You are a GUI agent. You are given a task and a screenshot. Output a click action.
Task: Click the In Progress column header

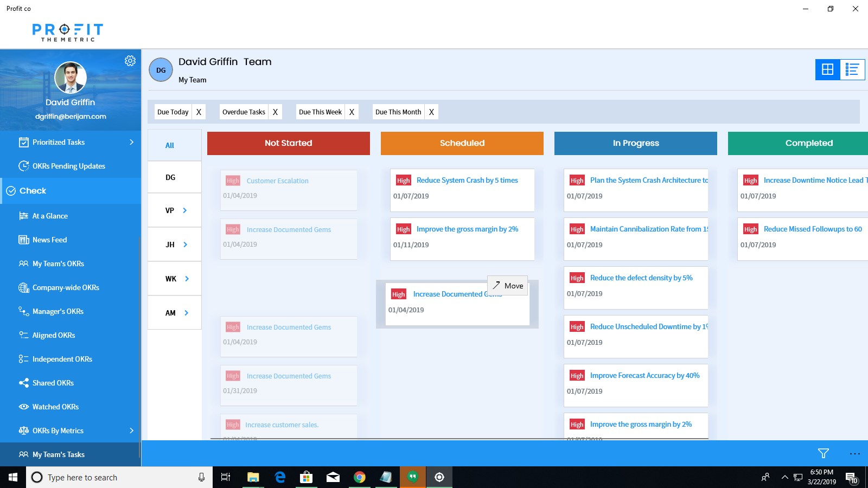point(636,143)
